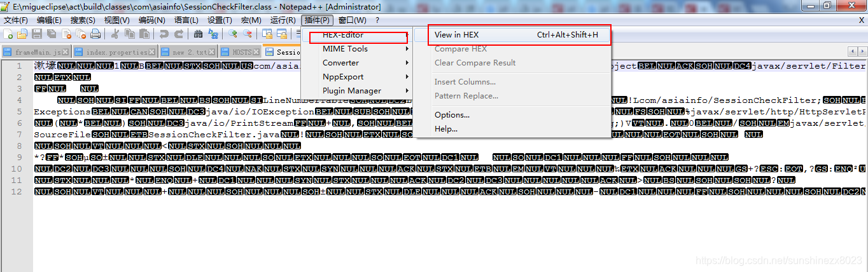Click the Close All documents icon

(81, 34)
